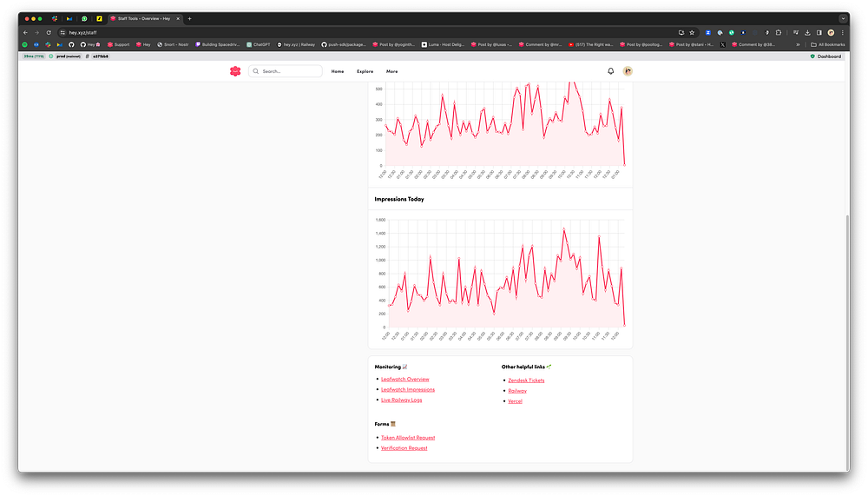Open the Chrome extensions puzzle icon
Image resolution: width=868 pixels, height=496 pixels.
(779, 33)
